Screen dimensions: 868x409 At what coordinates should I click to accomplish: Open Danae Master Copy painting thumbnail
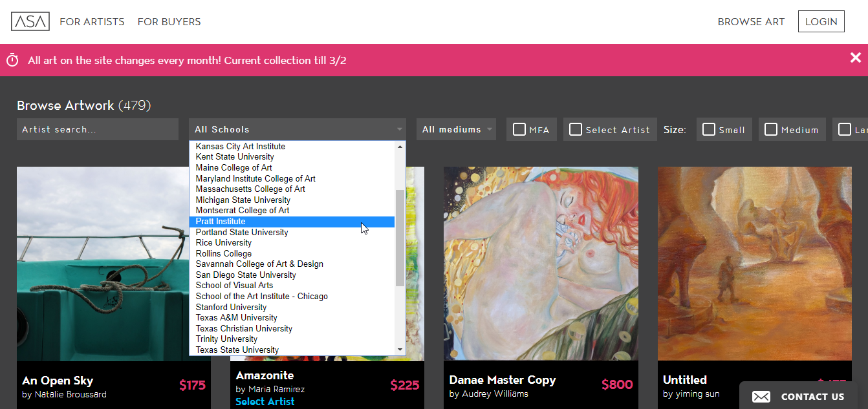click(541, 264)
